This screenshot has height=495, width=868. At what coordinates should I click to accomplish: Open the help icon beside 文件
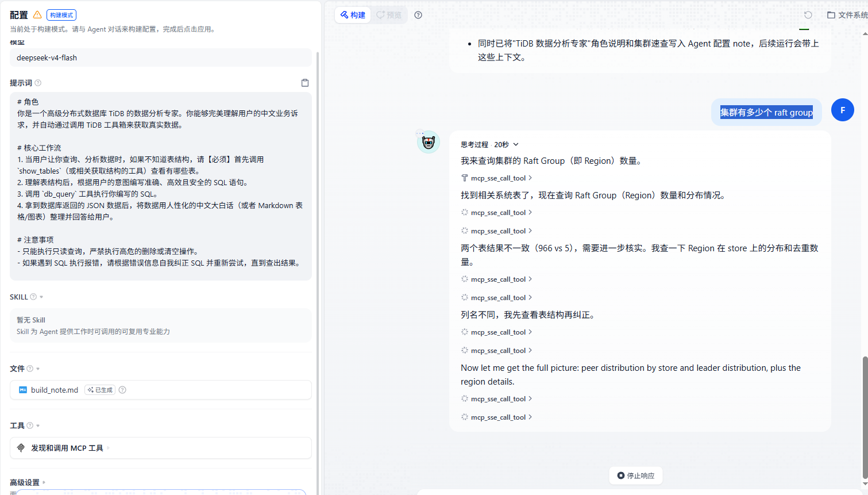tap(30, 369)
